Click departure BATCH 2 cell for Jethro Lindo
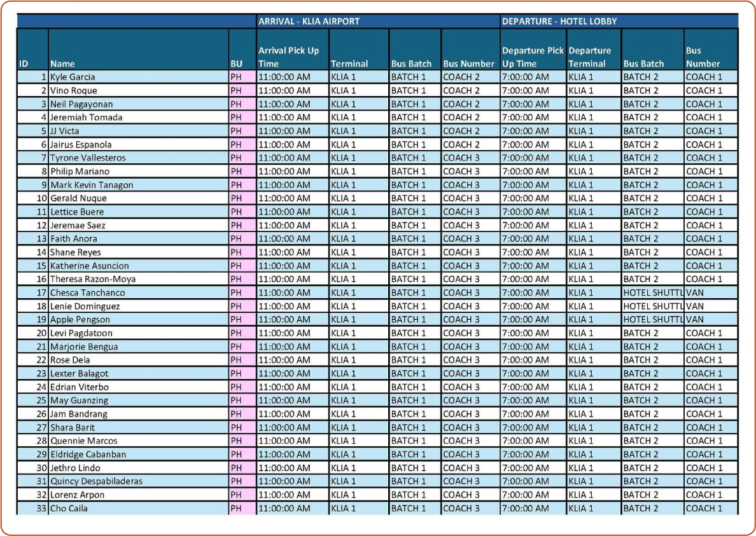The image size is (756, 536). click(x=652, y=468)
